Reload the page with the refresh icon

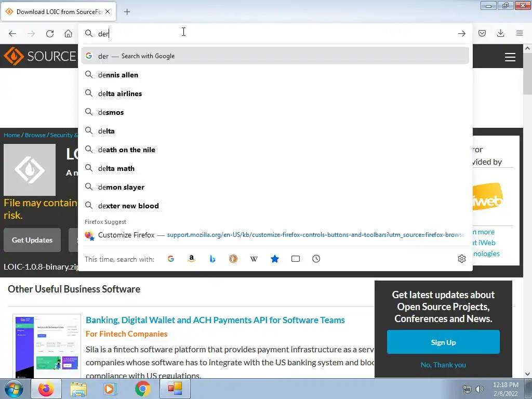[50, 34]
